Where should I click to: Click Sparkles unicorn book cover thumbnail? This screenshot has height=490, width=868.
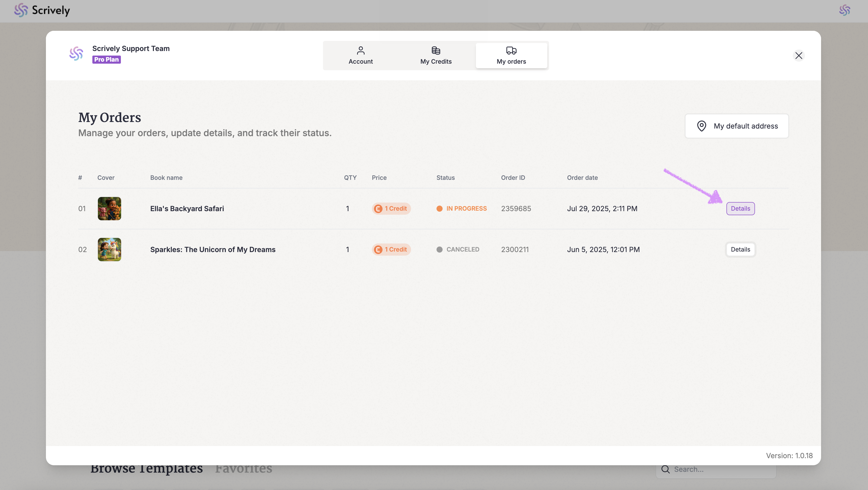point(109,249)
